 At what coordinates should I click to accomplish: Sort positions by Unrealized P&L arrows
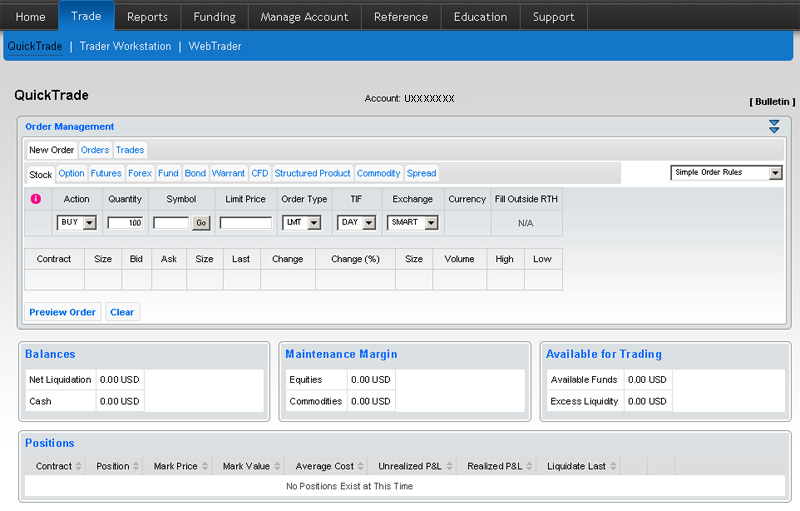pos(450,466)
